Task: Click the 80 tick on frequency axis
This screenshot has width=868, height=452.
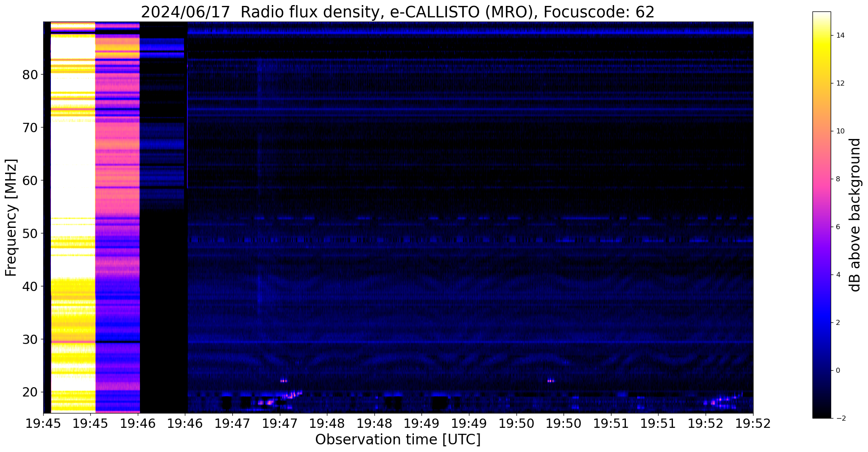Action: point(30,75)
